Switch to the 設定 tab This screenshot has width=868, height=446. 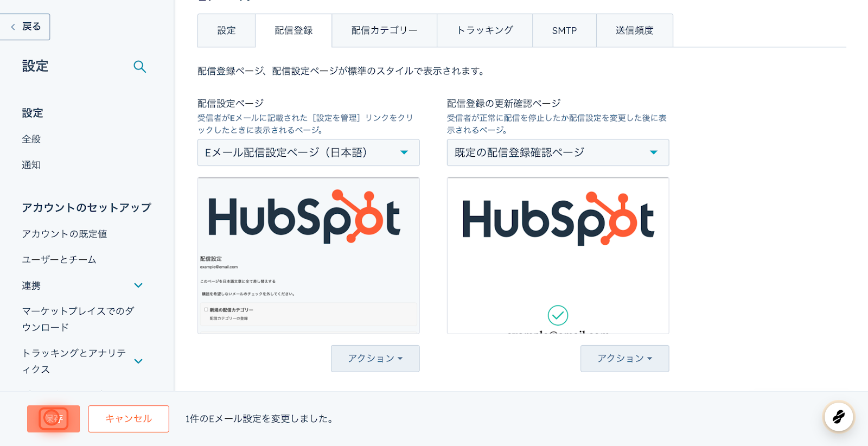coord(227,30)
